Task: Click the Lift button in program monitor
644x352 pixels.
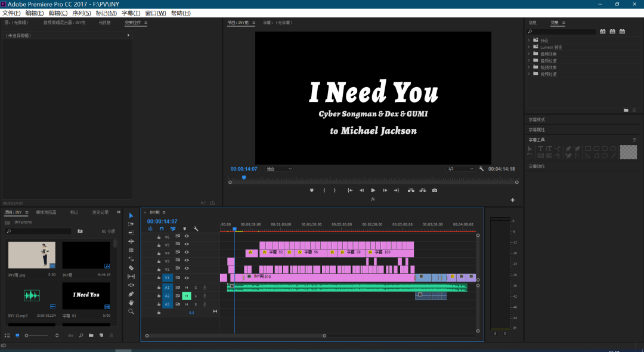Action: coord(411,190)
